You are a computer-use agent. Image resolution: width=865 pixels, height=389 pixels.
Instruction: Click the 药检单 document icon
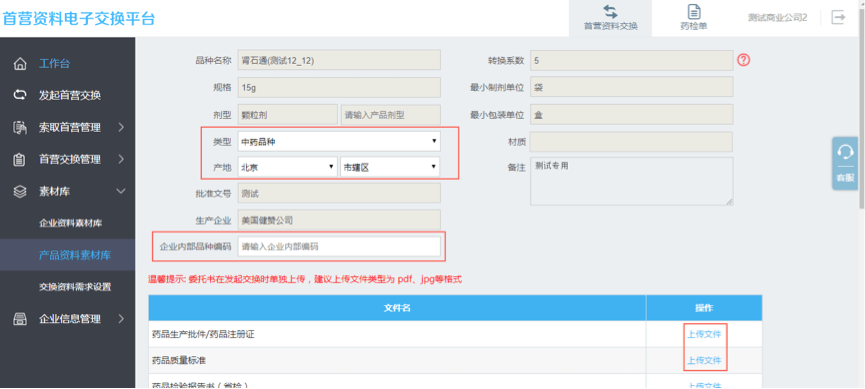[x=693, y=12]
